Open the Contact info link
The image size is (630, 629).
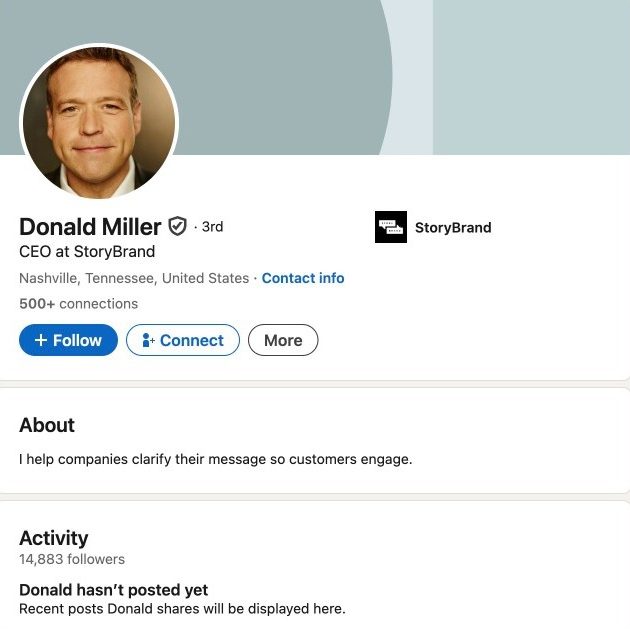[303, 278]
